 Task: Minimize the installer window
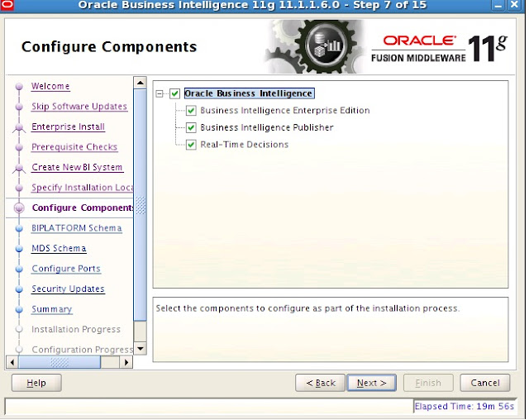(x=498, y=5)
